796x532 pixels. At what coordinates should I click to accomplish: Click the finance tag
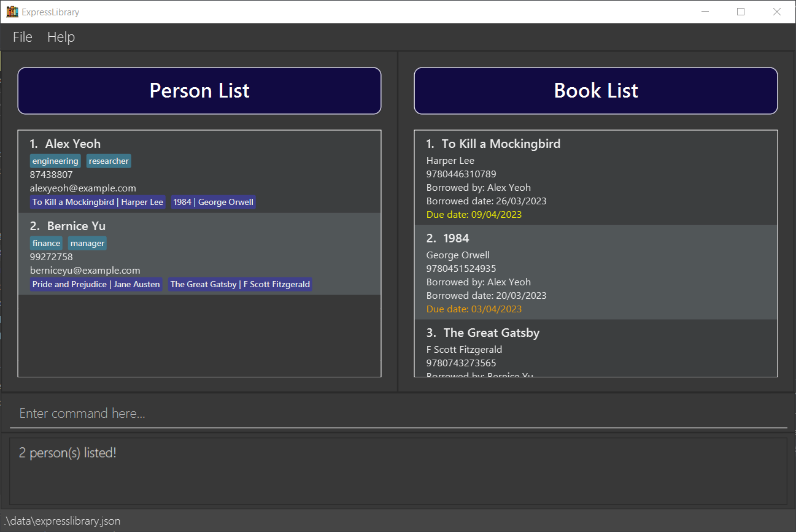tap(46, 243)
